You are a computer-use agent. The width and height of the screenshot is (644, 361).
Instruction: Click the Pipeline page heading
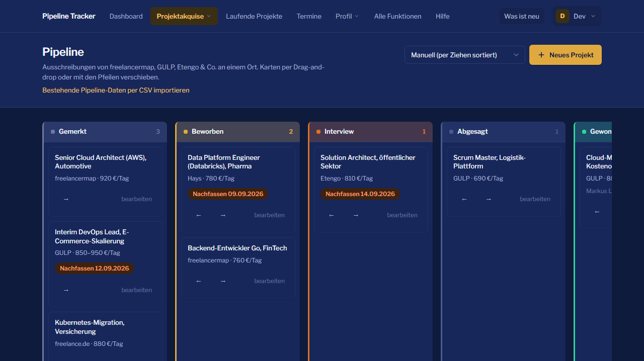point(63,52)
